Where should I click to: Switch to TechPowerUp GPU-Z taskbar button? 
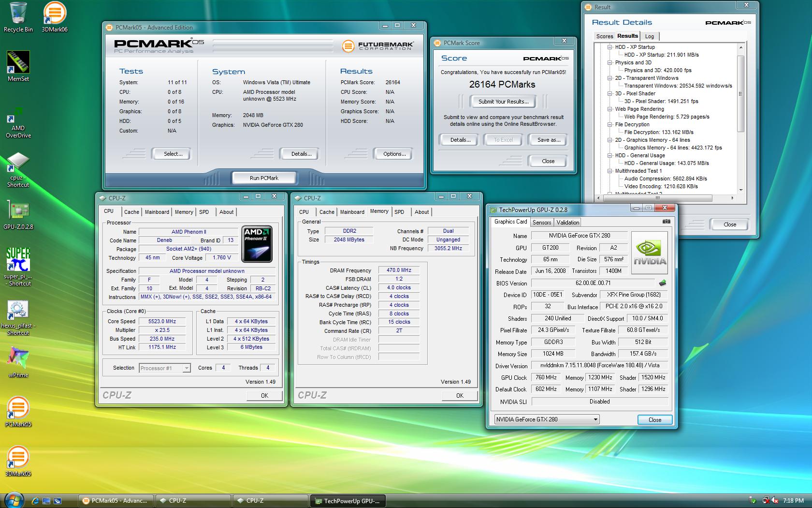pos(349,501)
